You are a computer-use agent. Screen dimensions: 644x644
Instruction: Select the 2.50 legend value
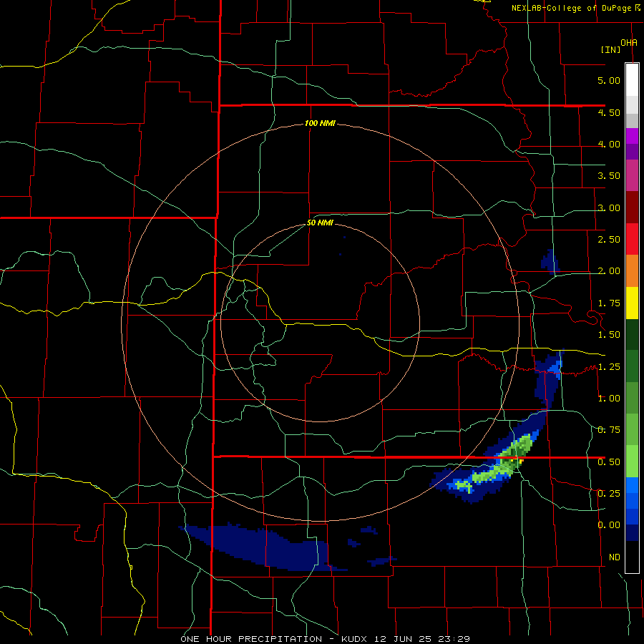pyautogui.click(x=609, y=240)
